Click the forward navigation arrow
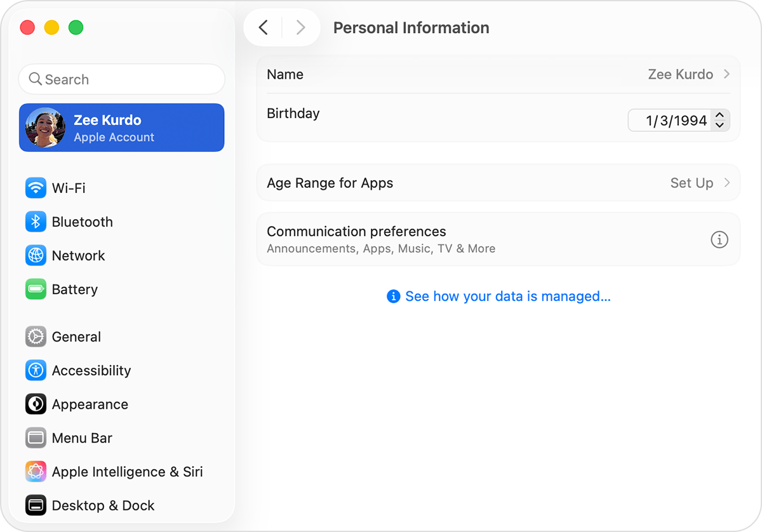The height and width of the screenshot is (532, 762). pyautogui.click(x=300, y=27)
